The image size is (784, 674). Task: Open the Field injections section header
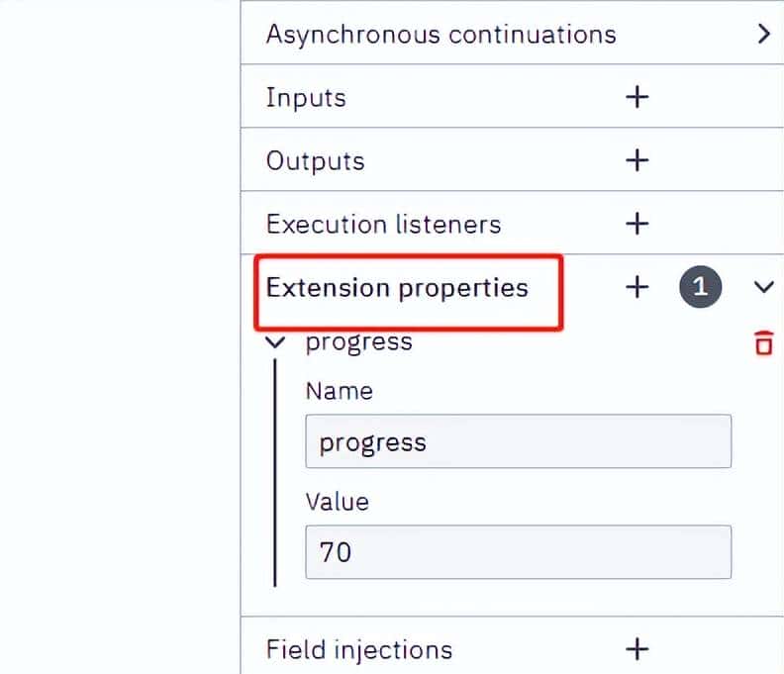click(x=358, y=649)
